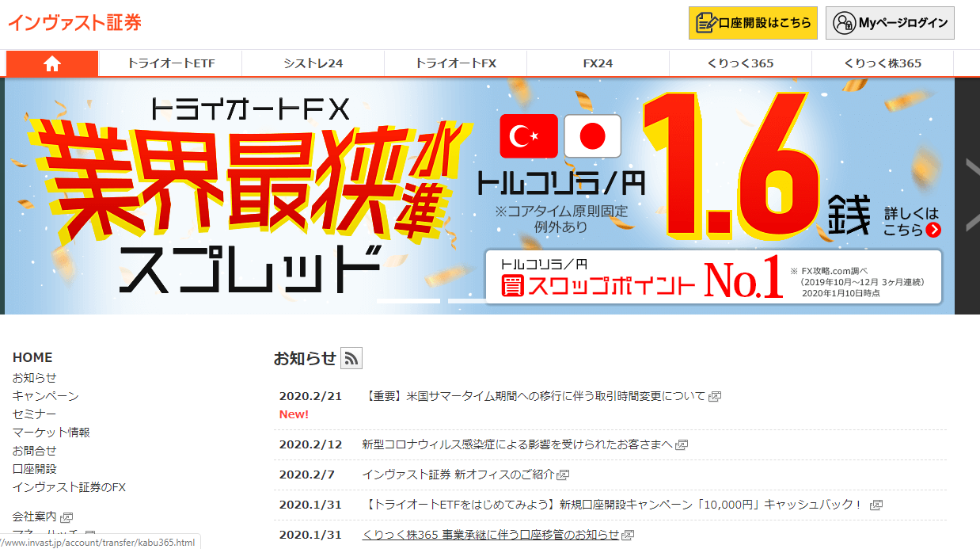The image size is (980, 549).
Task: Open the インヴァスト証券のFX sidebar link
Action: 69,487
